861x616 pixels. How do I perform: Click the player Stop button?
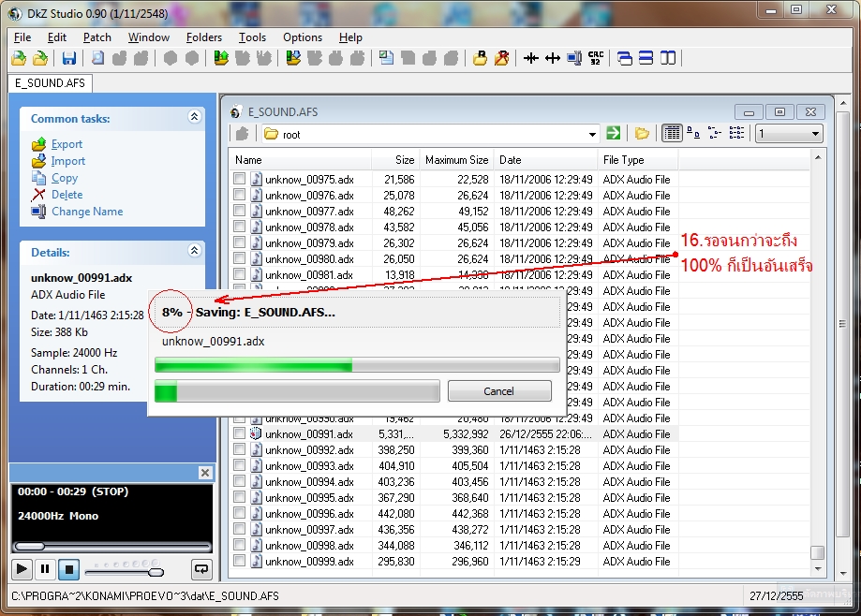pyautogui.click(x=68, y=569)
